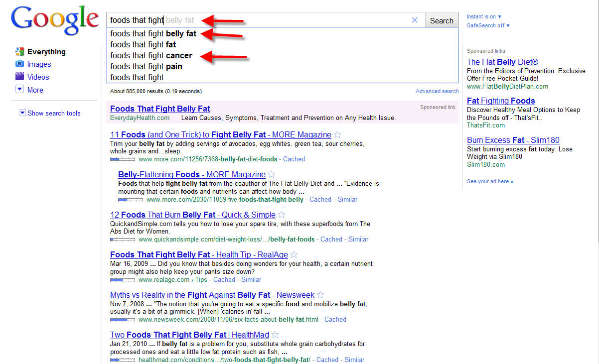Open Cached link for realage.com result
Screen dimensions: 599x364
click(x=224, y=280)
